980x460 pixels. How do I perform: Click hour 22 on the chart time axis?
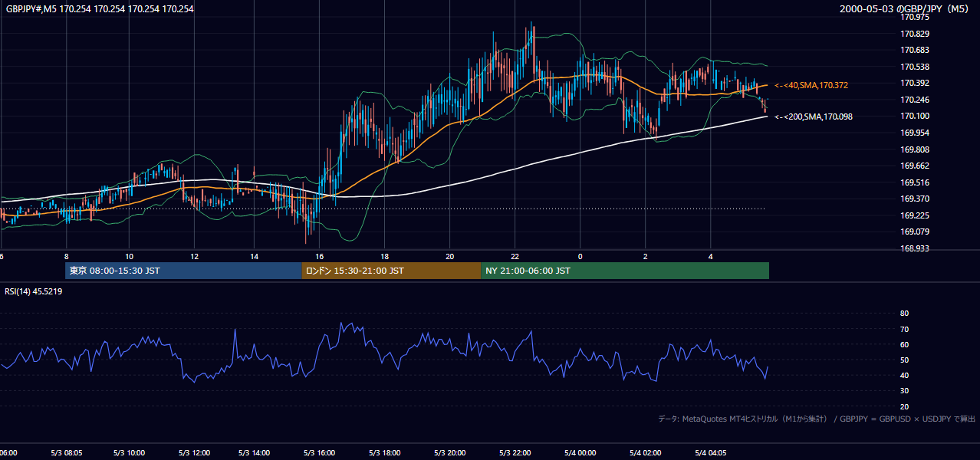pyautogui.click(x=515, y=256)
